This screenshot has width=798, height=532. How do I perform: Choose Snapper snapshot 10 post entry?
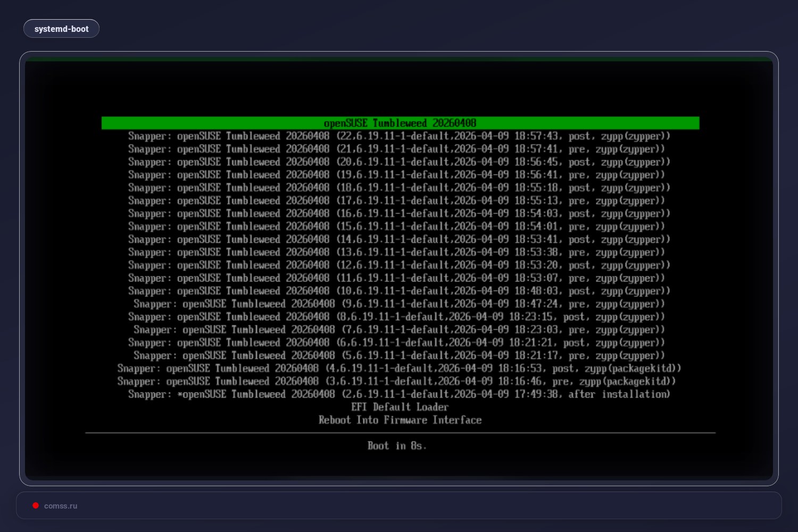(x=399, y=290)
